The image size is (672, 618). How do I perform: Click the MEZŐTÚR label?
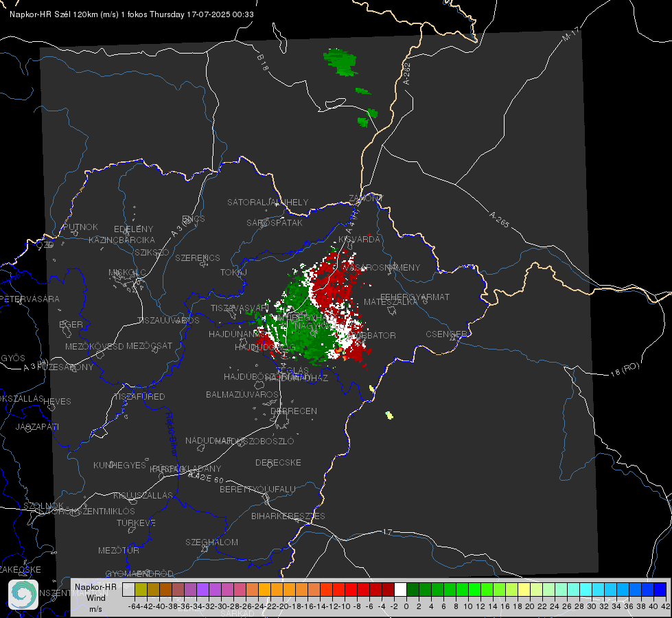click(x=119, y=551)
